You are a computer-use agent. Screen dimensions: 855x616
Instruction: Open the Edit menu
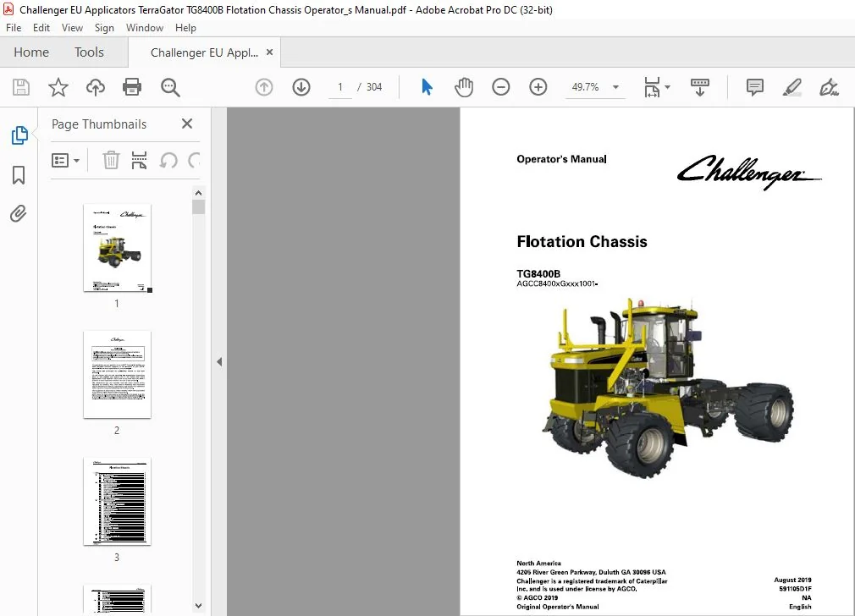click(41, 28)
